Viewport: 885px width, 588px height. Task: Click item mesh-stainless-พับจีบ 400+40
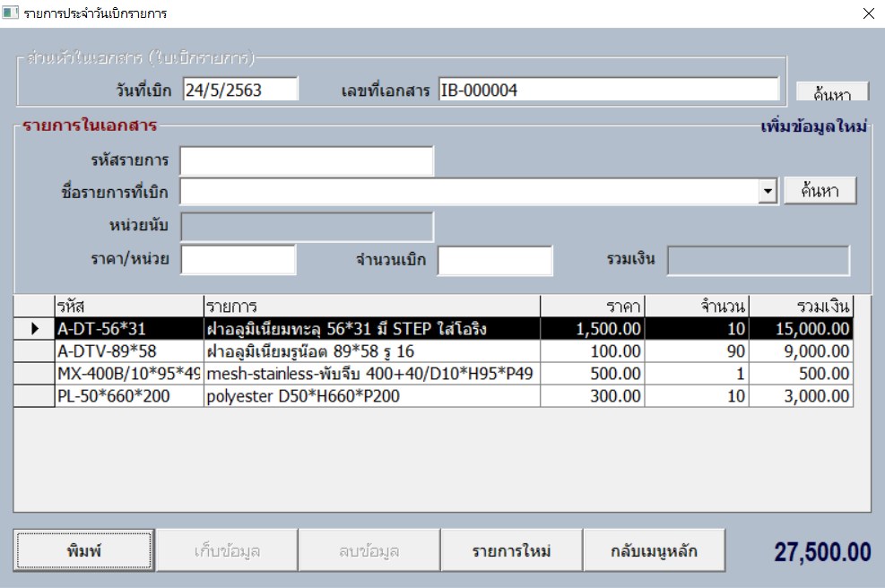[371, 374]
